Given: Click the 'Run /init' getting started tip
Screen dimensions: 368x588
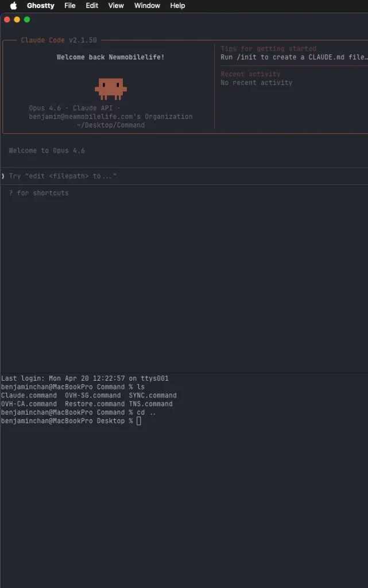Looking at the screenshot, I should (293, 57).
